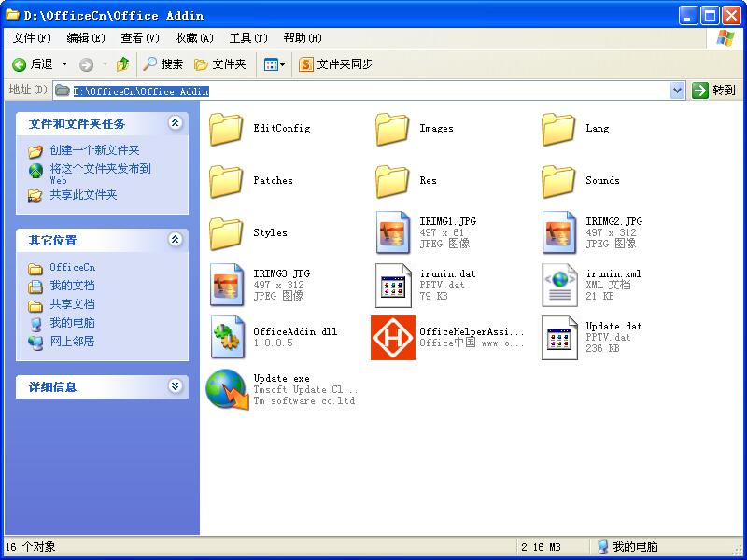Select the irunin.dat file icon
The height and width of the screenshot is (560, 747).
[393, 286]
